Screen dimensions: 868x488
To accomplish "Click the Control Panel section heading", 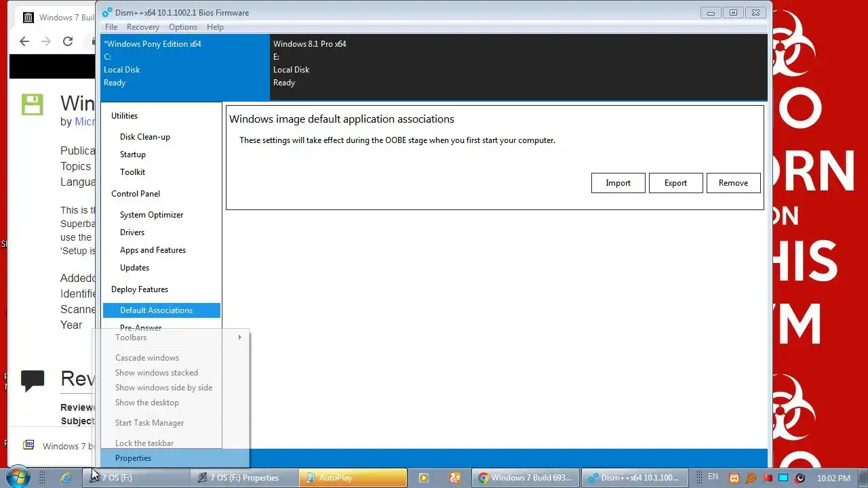I will [x=136, y=194].
